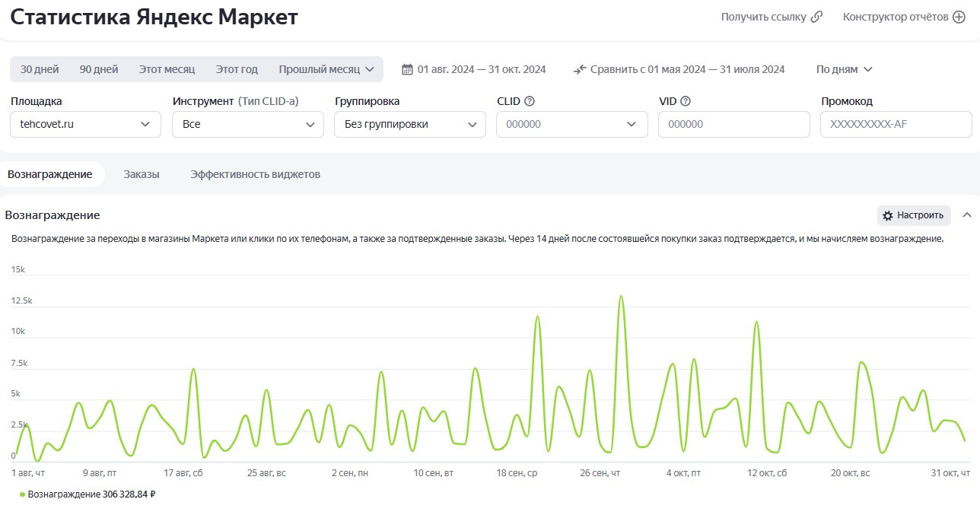
Task: Click the gear icon in Настроить button
Action: (x=887, y=215)
